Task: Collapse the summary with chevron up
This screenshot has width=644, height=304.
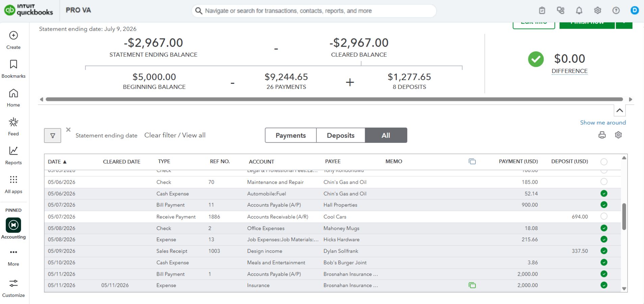Action: pos(619,110)
